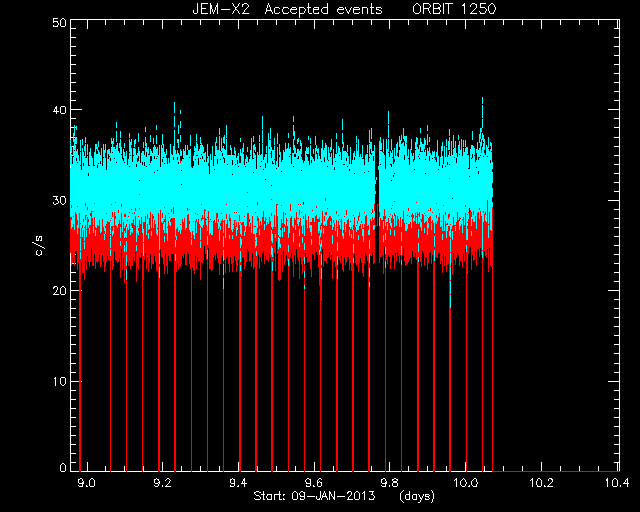
Task: Pick the y-axis tick label 30
Action: 60,201
